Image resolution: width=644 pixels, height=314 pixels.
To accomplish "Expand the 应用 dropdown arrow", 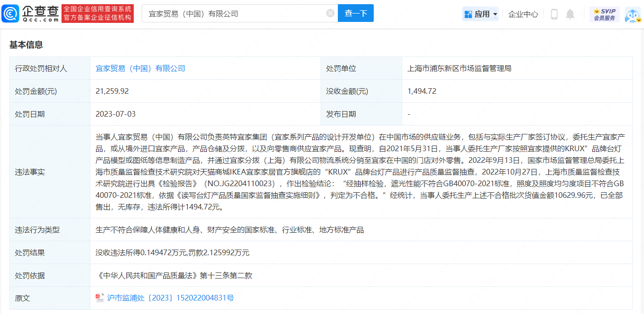I will [x=495, y=14].
